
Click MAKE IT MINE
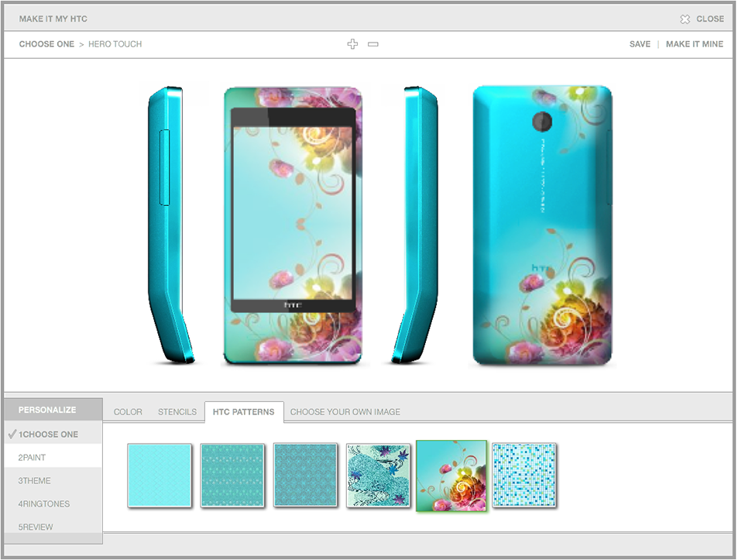694,44
